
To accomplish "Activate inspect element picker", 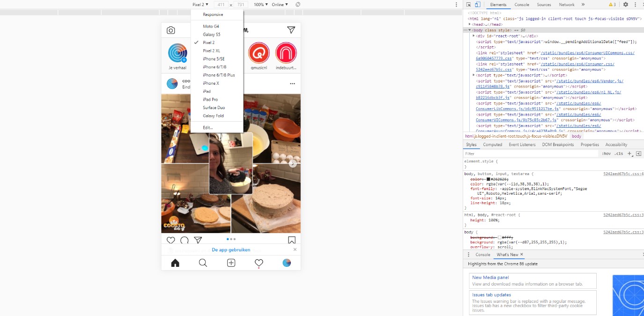I will point(469,4).
